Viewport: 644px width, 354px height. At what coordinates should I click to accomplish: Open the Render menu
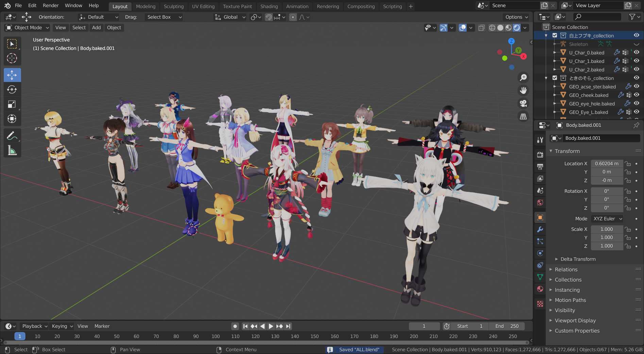pyautogui.click(x=50, y=5)
